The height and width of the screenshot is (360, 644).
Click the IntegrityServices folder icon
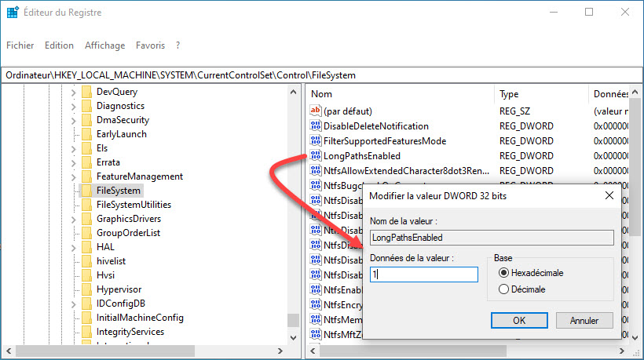(x=86, y=332)
